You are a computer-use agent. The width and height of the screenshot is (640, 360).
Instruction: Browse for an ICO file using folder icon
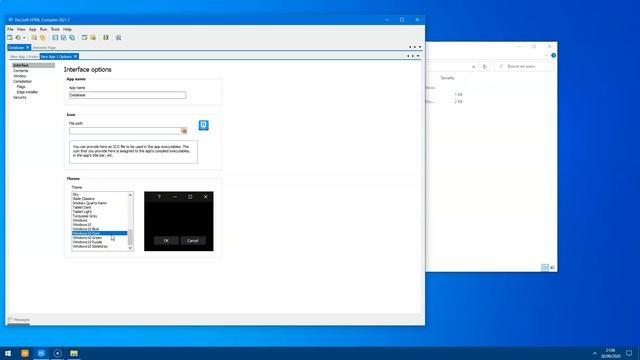[184, 131]
